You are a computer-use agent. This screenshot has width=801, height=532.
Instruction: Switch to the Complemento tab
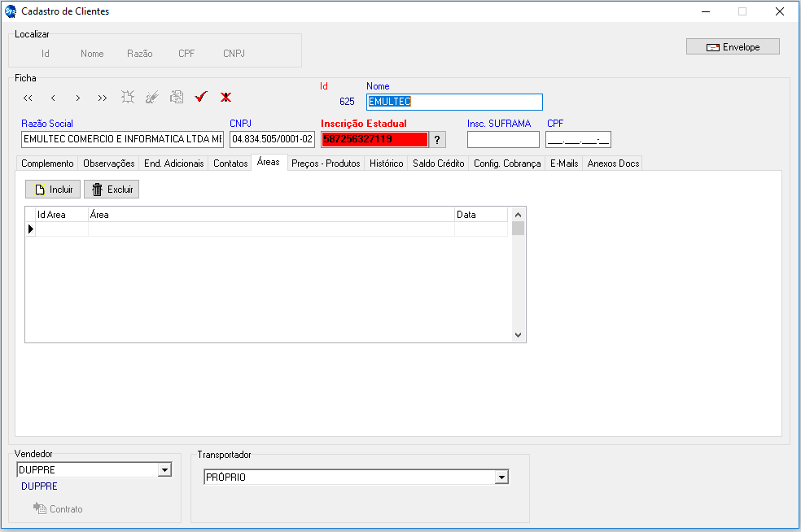(47, 164)
